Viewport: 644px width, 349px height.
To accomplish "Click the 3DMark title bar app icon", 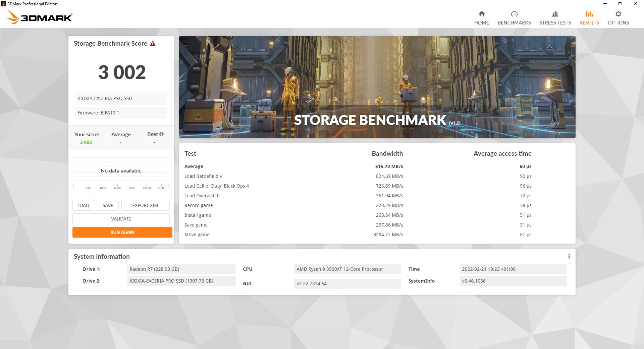I will [3, 4].
